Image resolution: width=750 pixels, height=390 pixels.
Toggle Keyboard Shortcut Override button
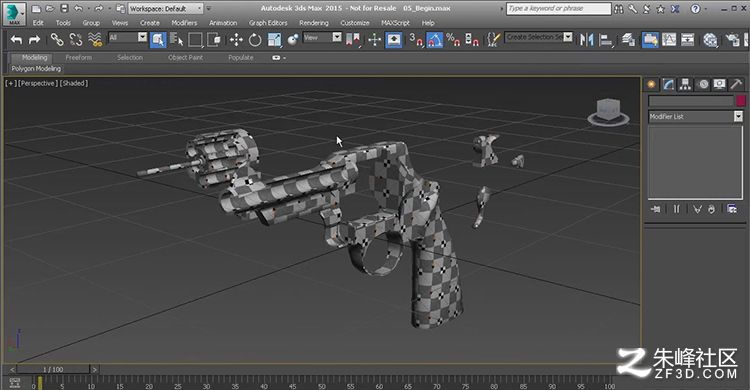point(394,40)
